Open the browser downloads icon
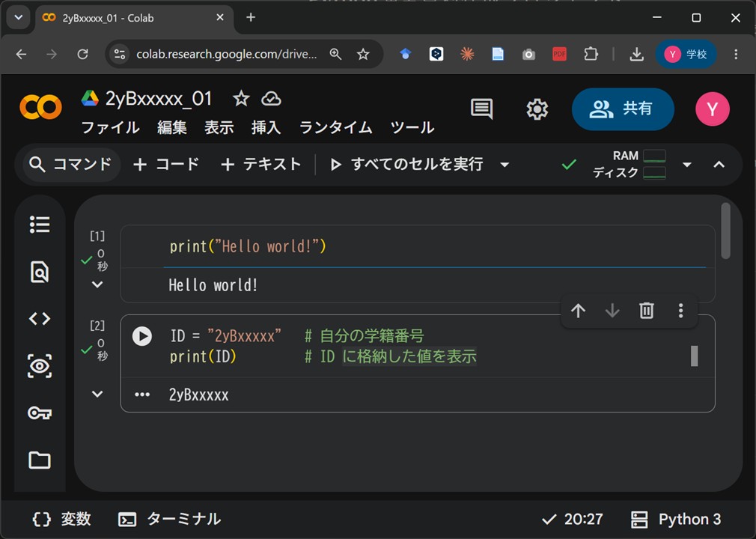The height and width of the screenshot is (539, 756). [x=636, y=54]
